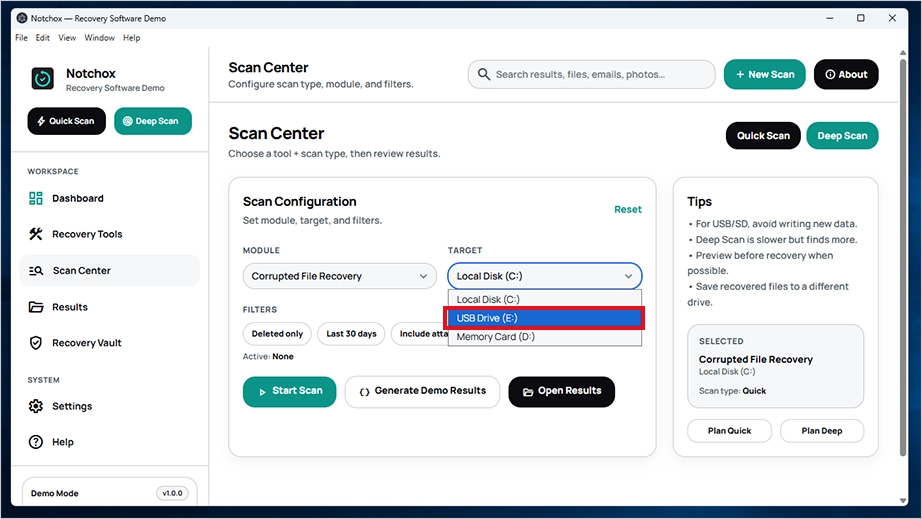Click the play icon on Start Scan
Screen dimensions: 922x519
tap(262, 391)
